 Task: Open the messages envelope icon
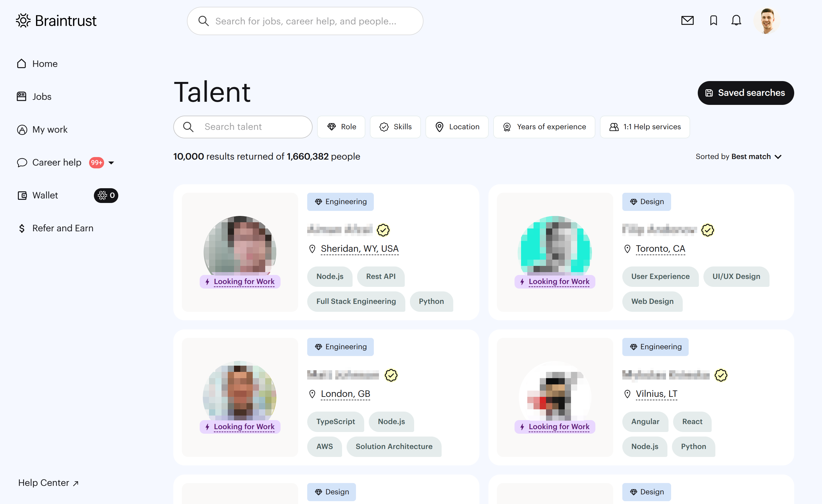pos(687,21)
